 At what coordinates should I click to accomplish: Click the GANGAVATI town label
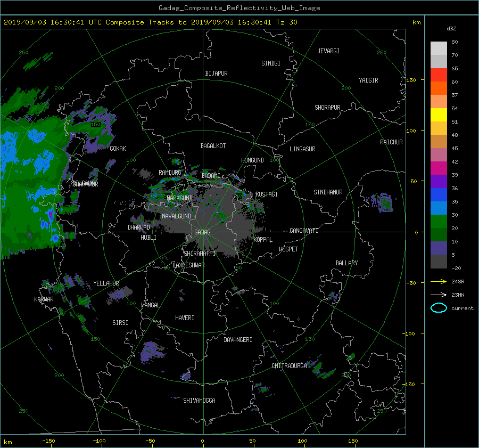click(x=304, y=231)
